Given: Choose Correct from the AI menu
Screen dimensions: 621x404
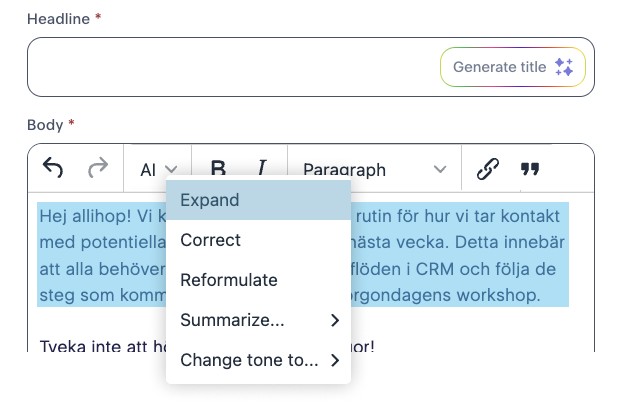Looking at the screenshot, I should click(x=258, y=240).
